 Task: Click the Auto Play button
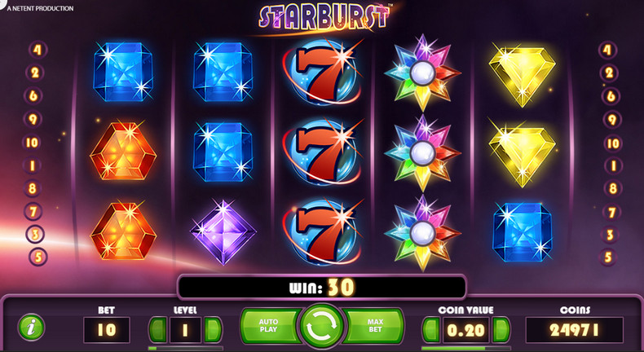coord(269,326)
